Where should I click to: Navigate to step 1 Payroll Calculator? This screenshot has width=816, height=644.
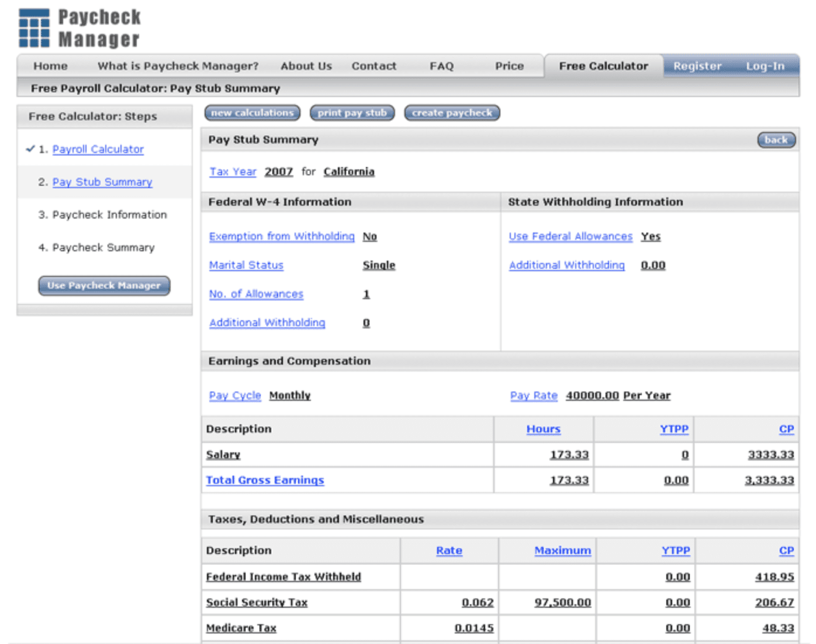click(x=98, y=149)
